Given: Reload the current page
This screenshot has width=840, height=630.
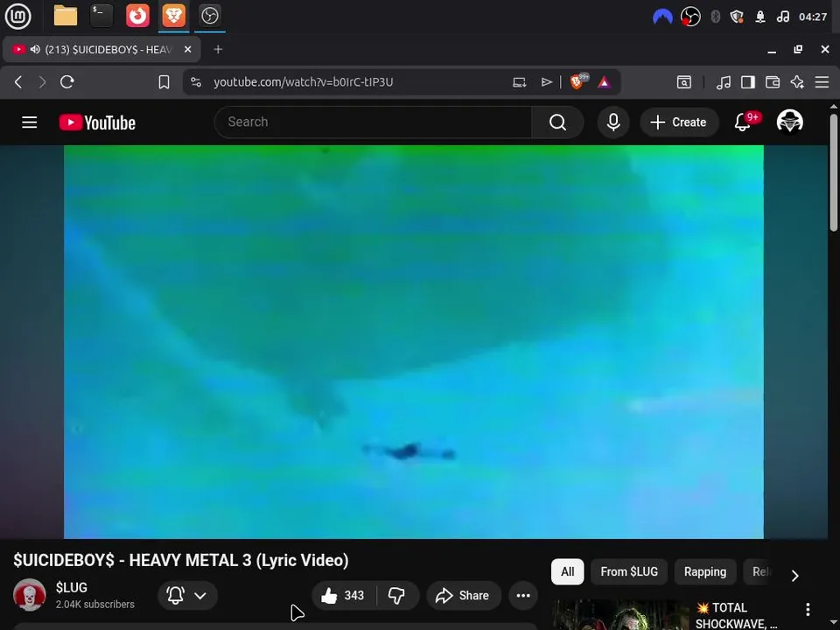Looking at the screenshot, I should (67, 82).
